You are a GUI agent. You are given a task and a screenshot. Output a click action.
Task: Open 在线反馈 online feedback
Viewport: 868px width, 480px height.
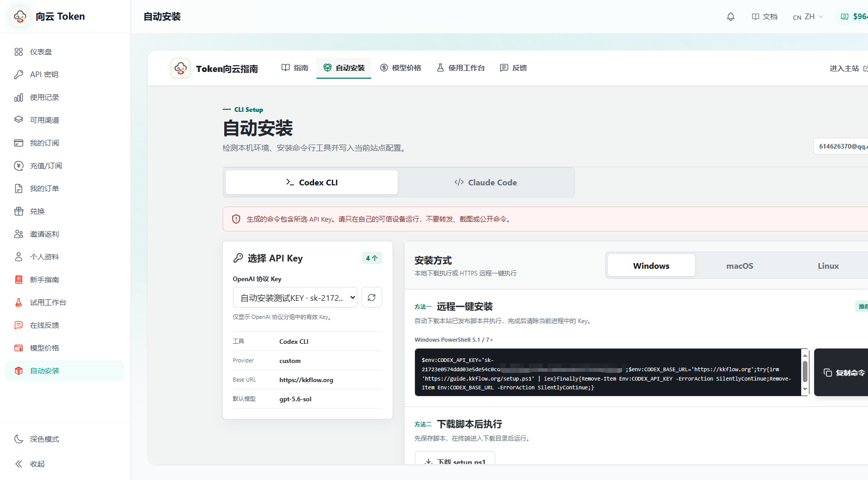coord(64,325)
